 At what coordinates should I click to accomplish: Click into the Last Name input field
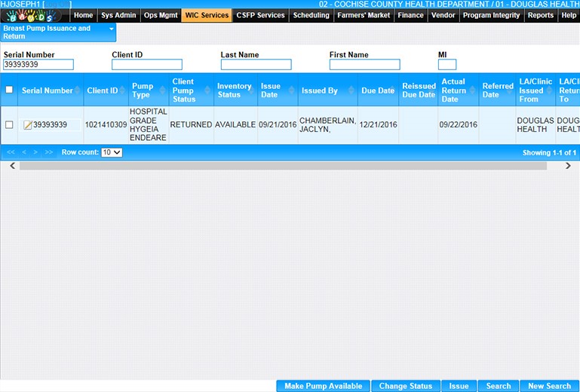point(256,65)
